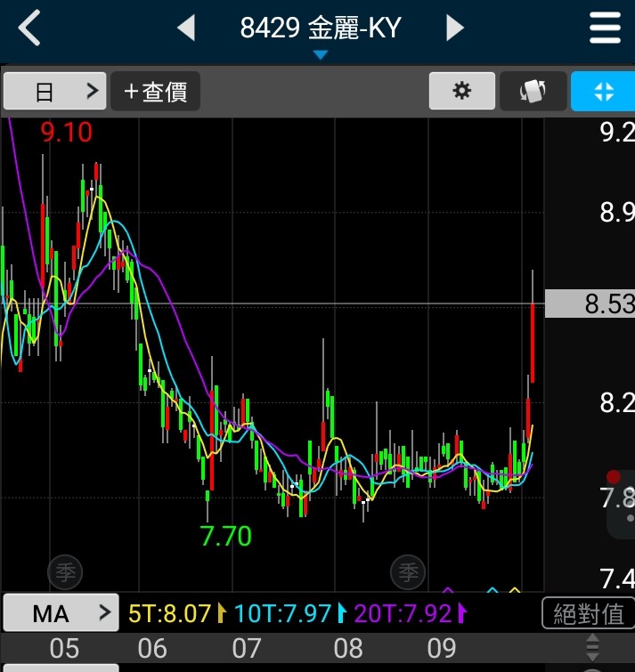Toggle fullscreen chart with blue arrows button
Viewport: 635px width, 672px height.
coord(603,91)
